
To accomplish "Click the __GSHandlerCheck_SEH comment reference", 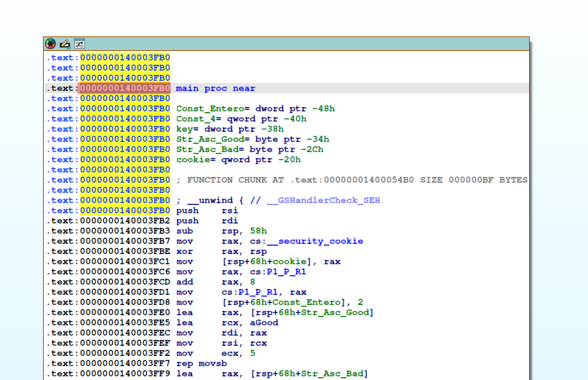I will coord(323,200).
